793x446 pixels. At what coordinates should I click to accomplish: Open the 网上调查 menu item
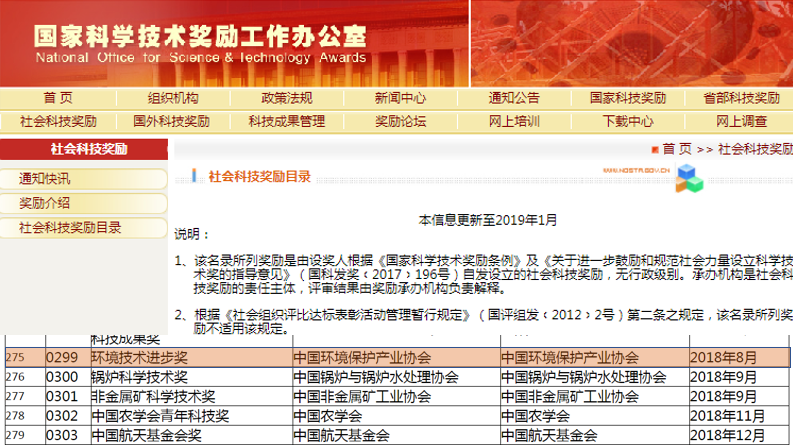click(x=741, y=121)
